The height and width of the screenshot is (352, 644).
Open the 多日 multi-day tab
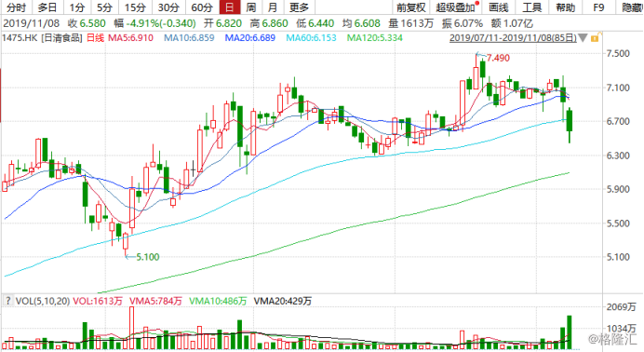click(x=47, y=7)
